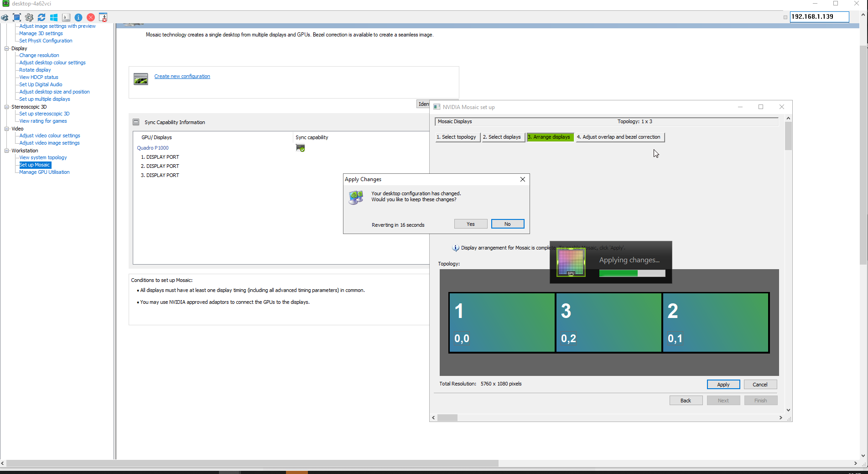Click the keyboard key toolbar icon
Image resolution: width=868 pixels, height=474 pixels.
[x=66, y=17]
